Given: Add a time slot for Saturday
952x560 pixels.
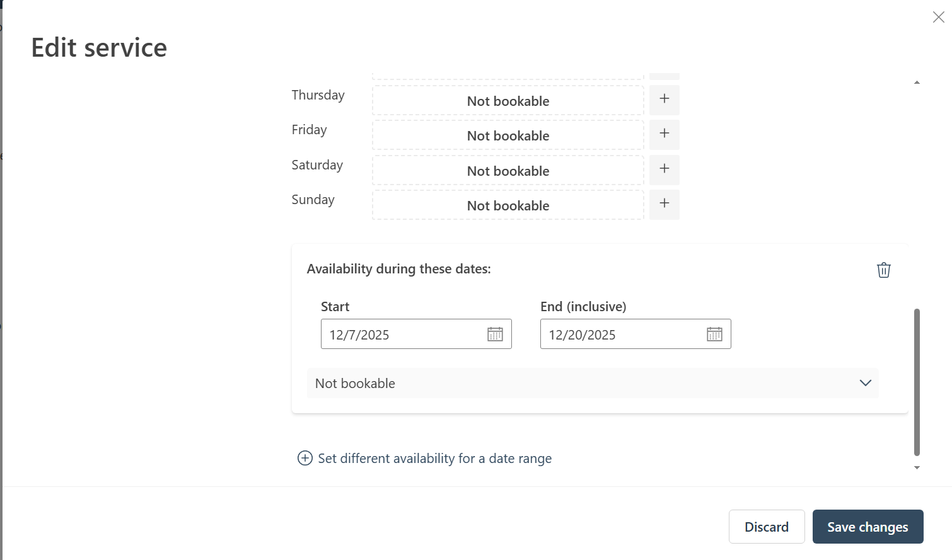Looking at the screenshot, I should [x=664, y=169].
